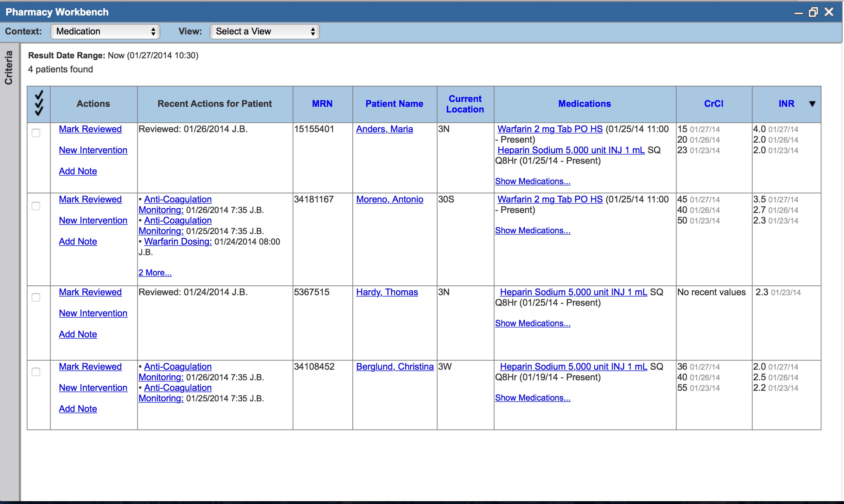Screen dimensions: 844x504
Task: Click location 30S for Moreno
Action: pos(446,200)
